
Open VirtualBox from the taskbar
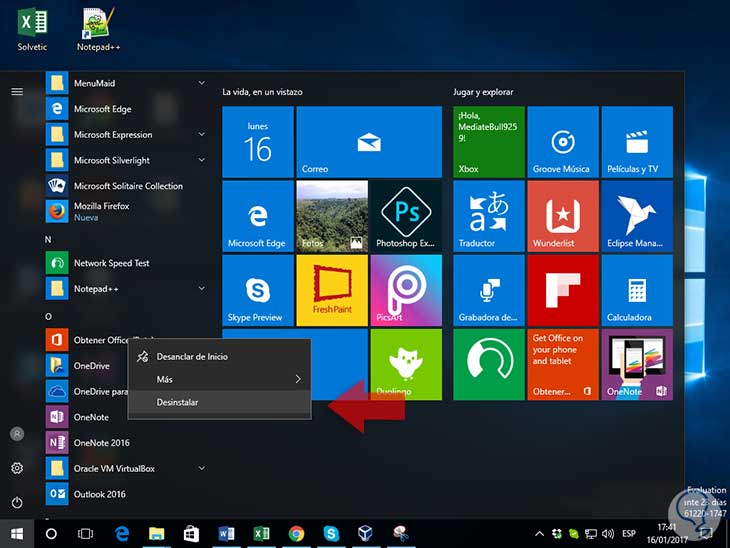click(x=365, y=534)
